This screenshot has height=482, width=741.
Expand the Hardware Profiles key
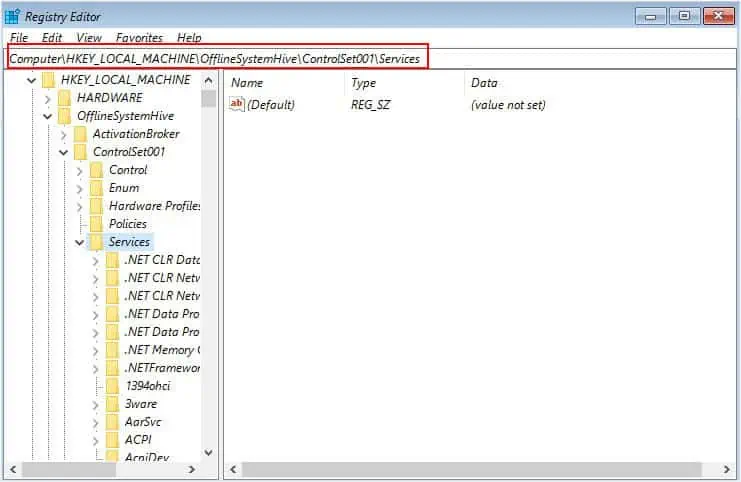(79, 207)
